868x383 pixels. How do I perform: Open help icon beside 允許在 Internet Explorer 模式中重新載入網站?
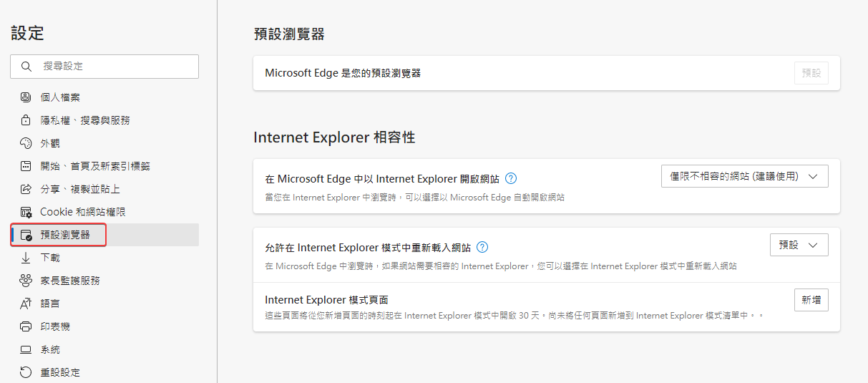(x=482, y=248)
